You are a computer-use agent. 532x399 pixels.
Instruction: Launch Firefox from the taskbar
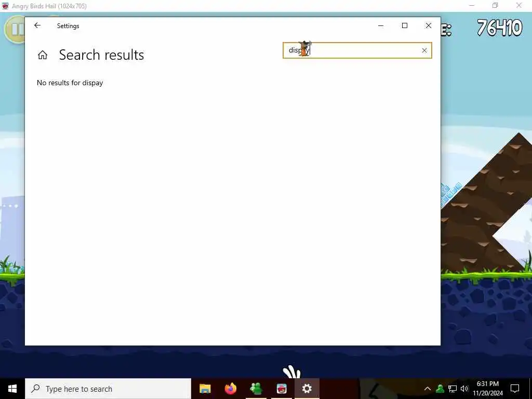230,389
